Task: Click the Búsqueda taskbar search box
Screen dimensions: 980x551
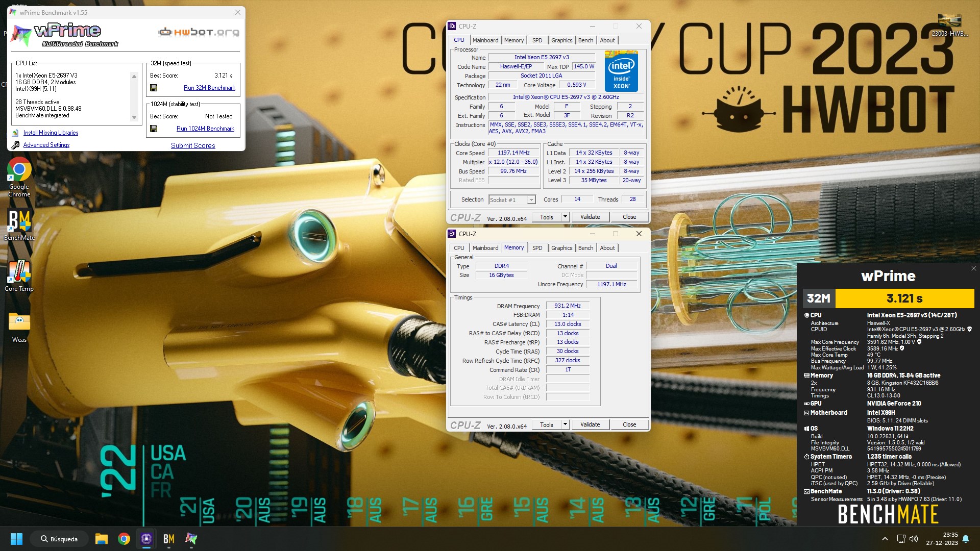Action: pyautogui.click(x=59, y=539)
